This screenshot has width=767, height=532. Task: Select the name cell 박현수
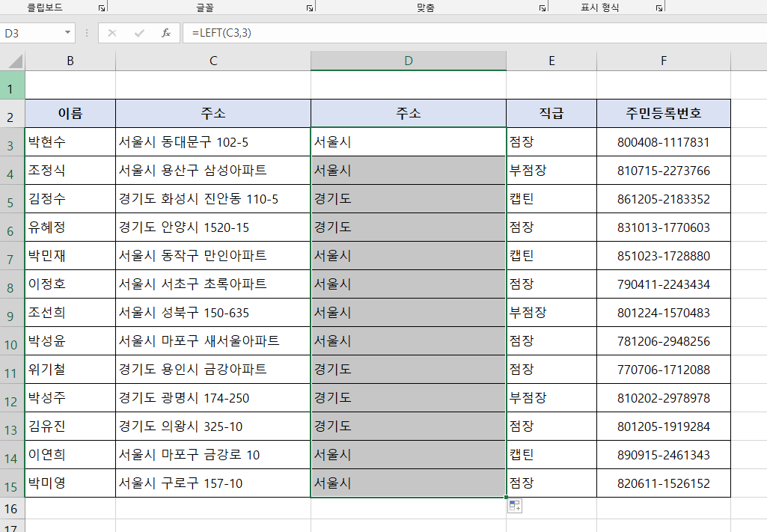[70, 142]
